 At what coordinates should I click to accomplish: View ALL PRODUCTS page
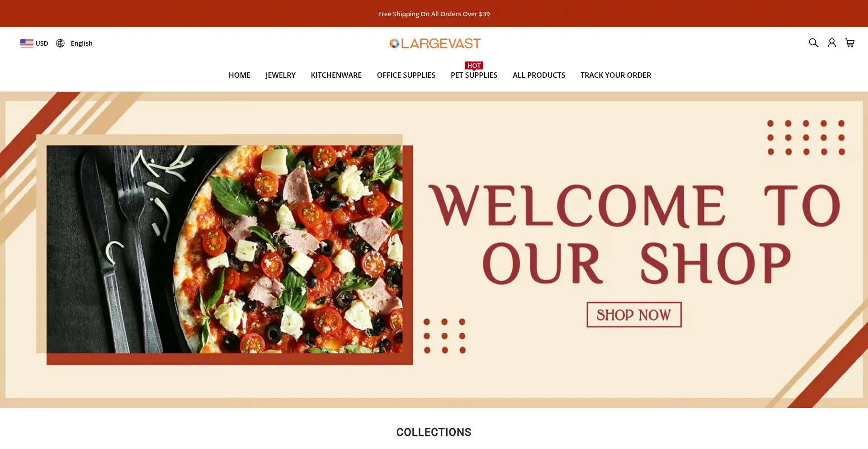(539, 75)
